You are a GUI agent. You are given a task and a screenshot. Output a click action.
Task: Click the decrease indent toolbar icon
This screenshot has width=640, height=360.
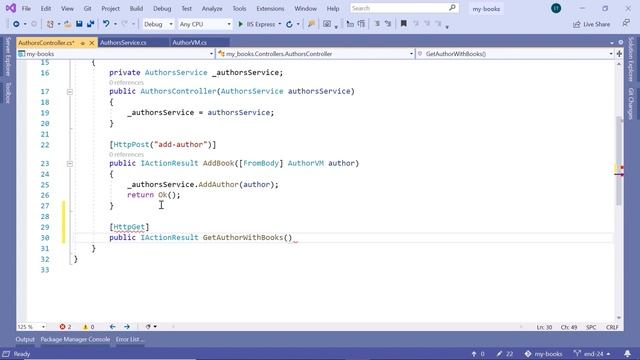point(350,24)
